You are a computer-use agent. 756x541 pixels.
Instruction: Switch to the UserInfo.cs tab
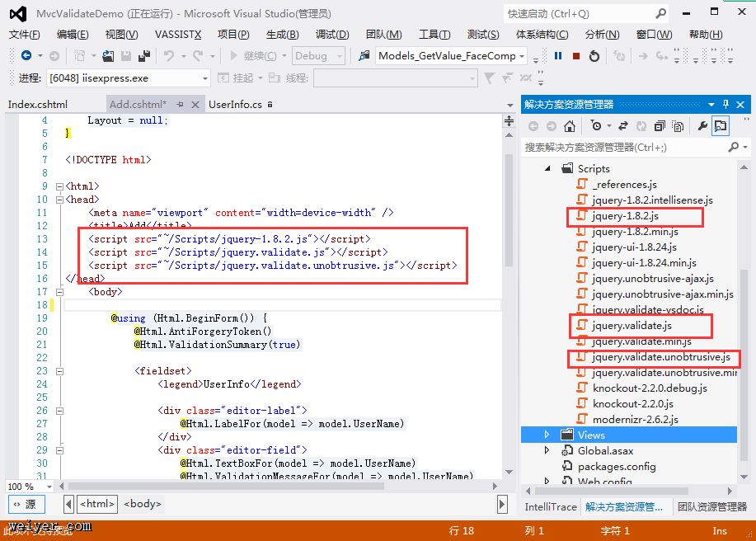(x=235, y=105)
